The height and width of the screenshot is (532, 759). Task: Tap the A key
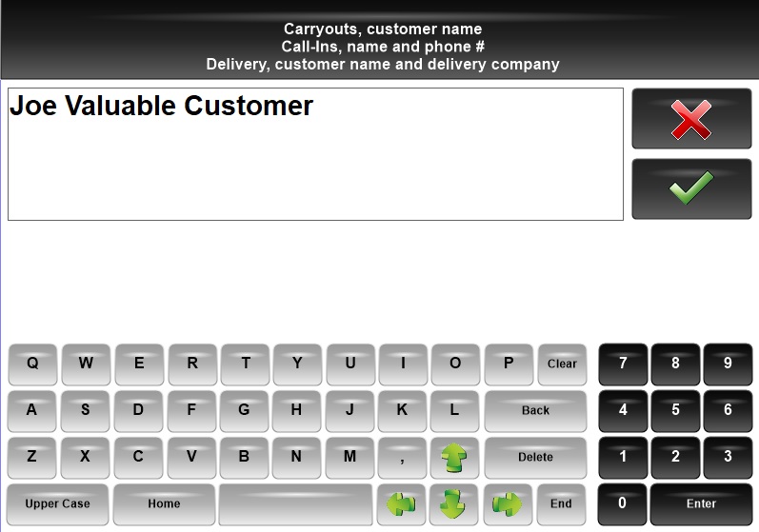click(x=32, y=410)
